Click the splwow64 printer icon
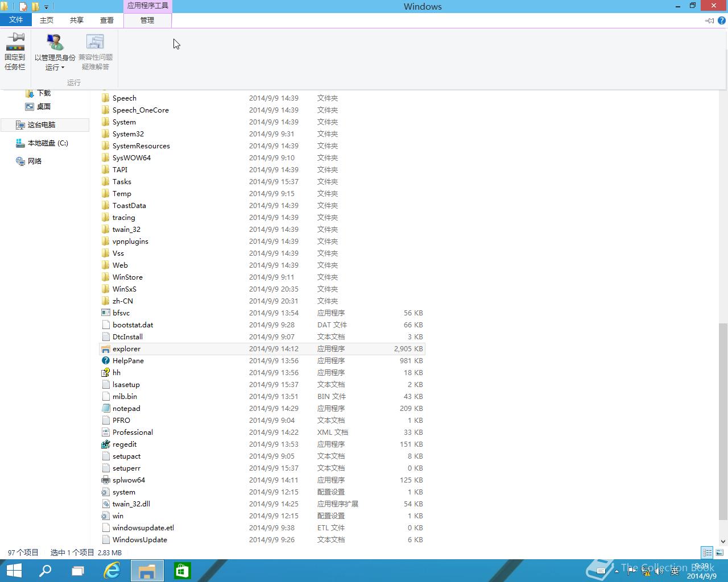This screenshot has height=582, width=728. (105, 480)
